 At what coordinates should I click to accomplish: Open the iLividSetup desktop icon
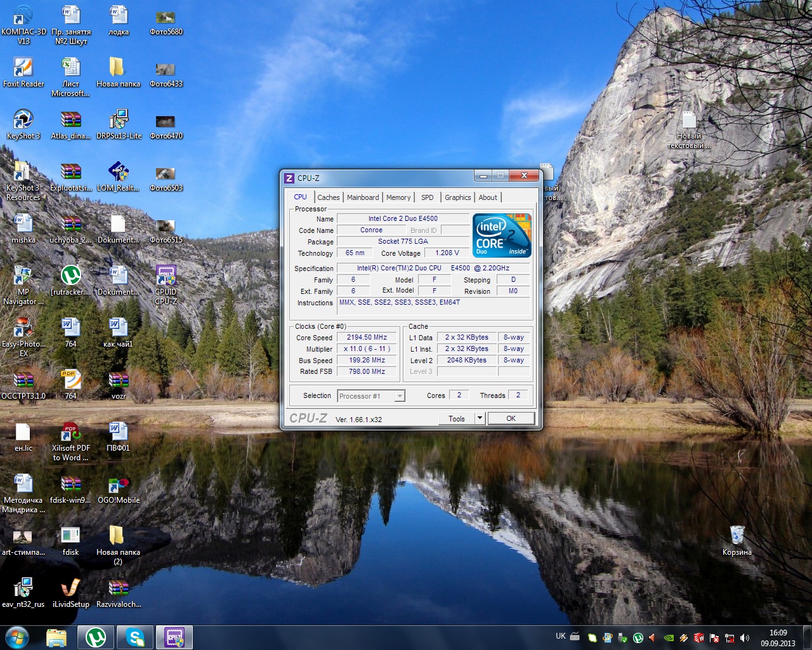pos(70,588)
